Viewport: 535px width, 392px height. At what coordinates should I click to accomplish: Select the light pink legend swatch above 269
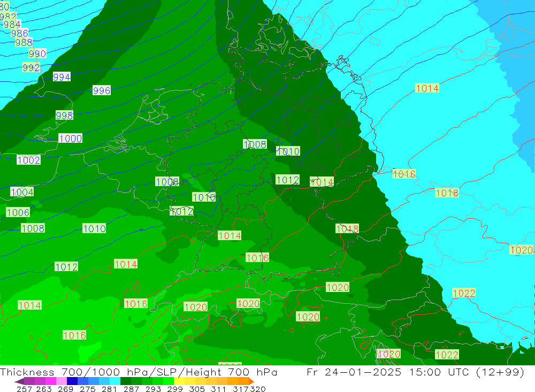pos(62,381)
